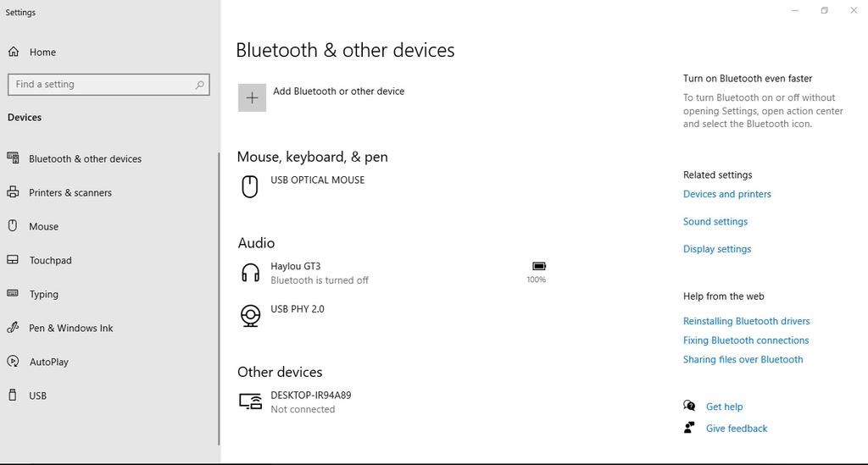Open Typing settings in the sidebar

coord(43,295)
